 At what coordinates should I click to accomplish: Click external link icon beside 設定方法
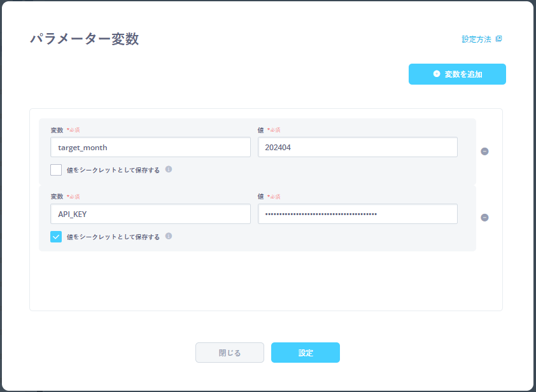point(498,39)
